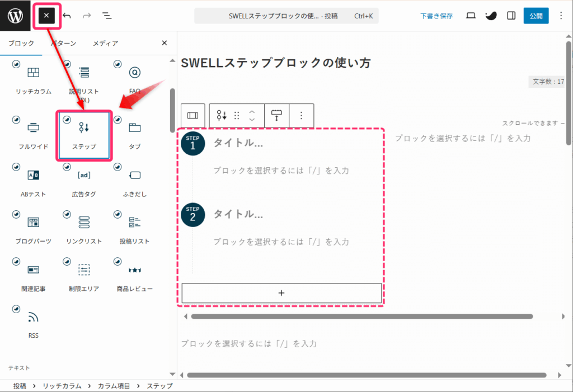Screen dimensions: 573x392
Task: Toggle the desktop preview view icon
Action: [x=471, y=16]
